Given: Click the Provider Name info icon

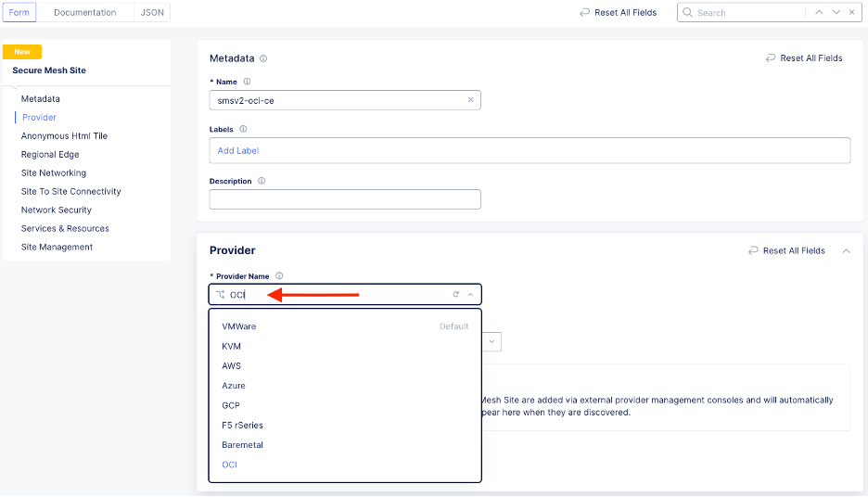Looking at the screenshot, I should (x=279, y=276).
